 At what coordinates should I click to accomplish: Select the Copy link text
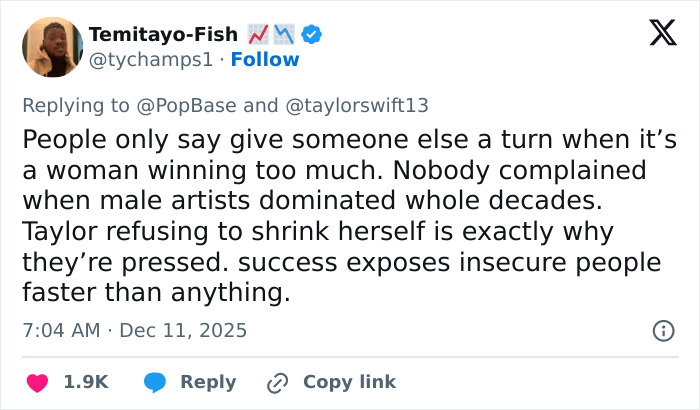349,382
